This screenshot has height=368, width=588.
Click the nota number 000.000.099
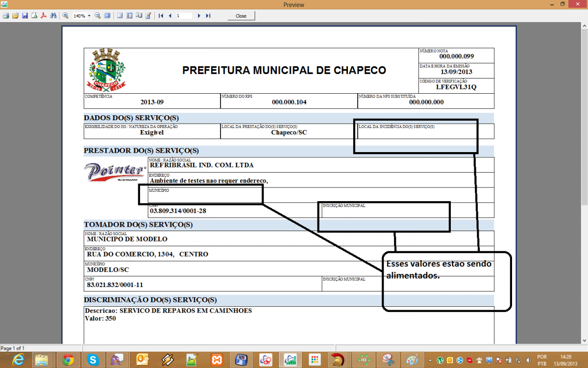pos(457,56)
